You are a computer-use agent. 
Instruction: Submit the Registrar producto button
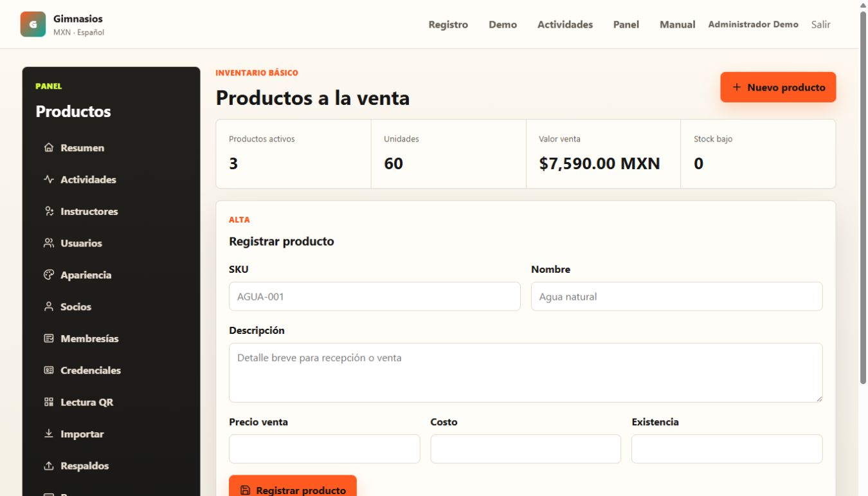click(293, 486)
